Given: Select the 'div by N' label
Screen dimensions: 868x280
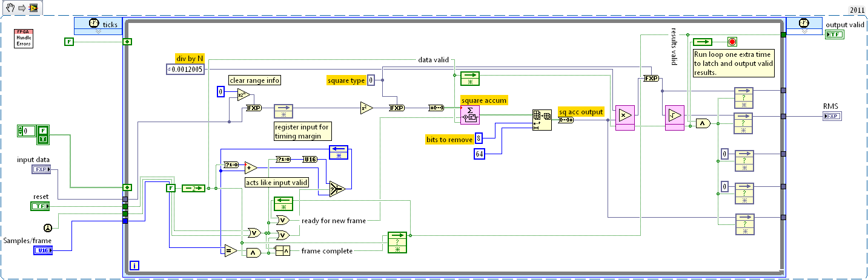Looking at the screenshot, I should [x=190, y=59].
